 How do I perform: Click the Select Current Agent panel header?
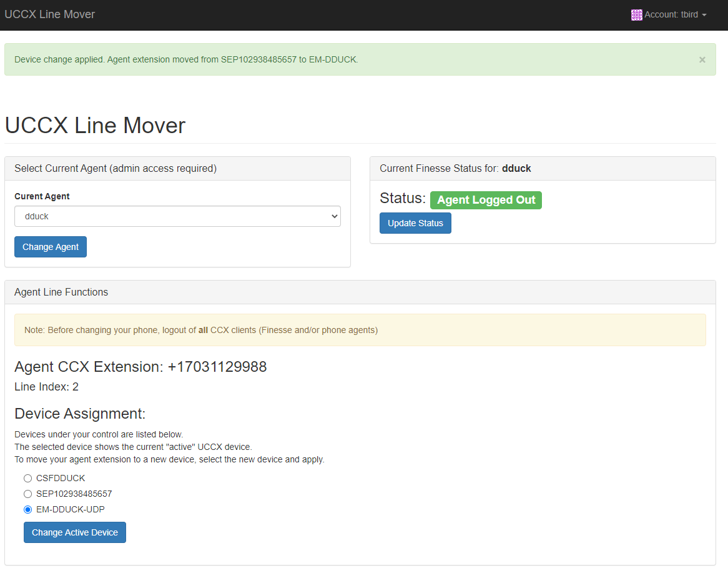[177, 169]
